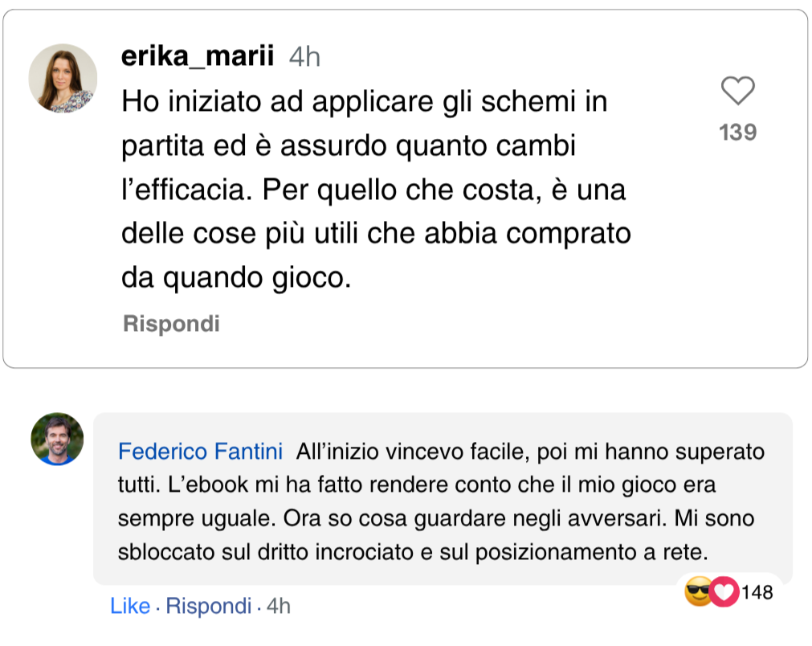Show the 148 reactions count

(757, 593)
